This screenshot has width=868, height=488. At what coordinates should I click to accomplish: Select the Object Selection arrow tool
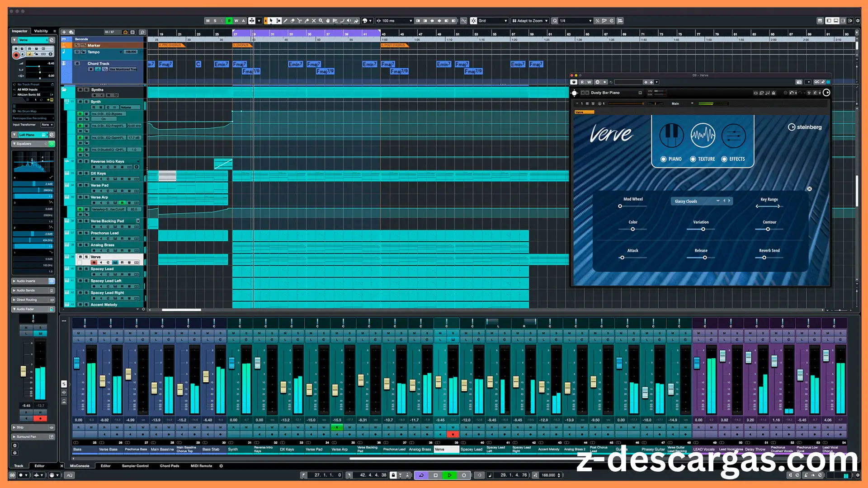pos(271,21)
